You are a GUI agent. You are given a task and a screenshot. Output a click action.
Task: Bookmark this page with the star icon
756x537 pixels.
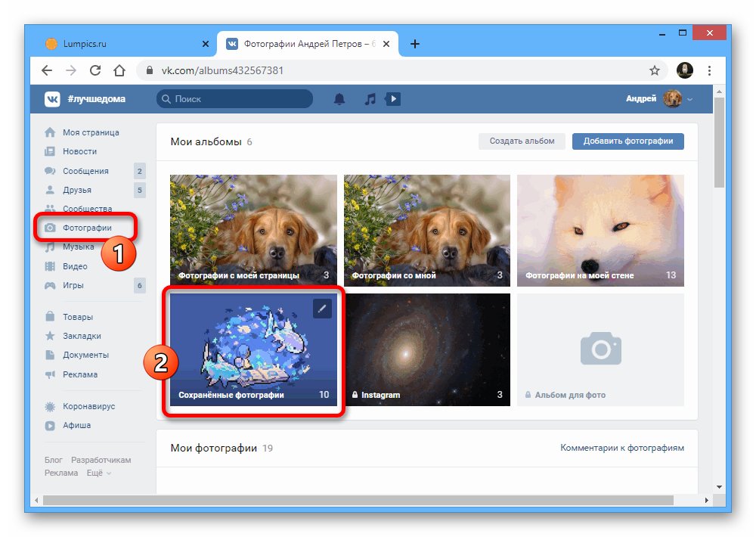[x=655, y=70]
